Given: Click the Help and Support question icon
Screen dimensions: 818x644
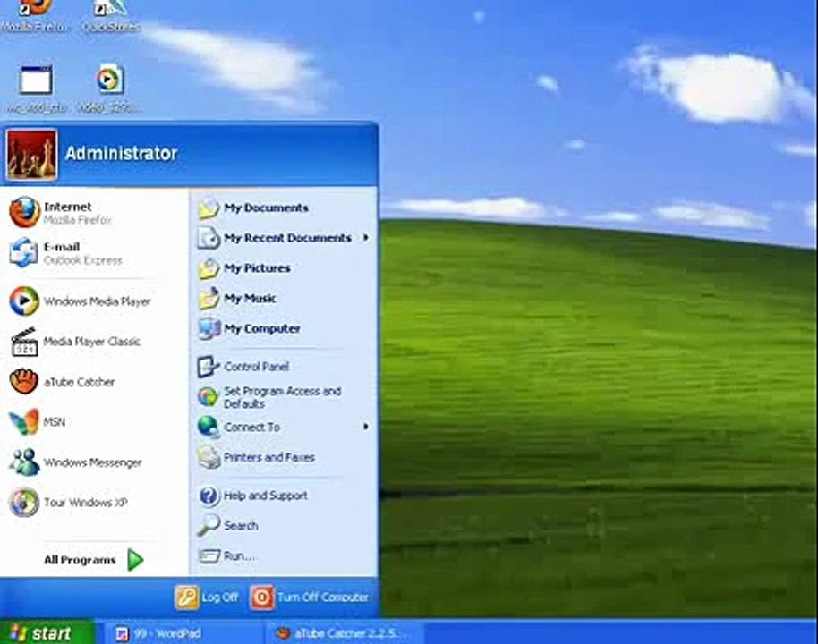Looking at the screenshot, I should (x=209, y=496).
